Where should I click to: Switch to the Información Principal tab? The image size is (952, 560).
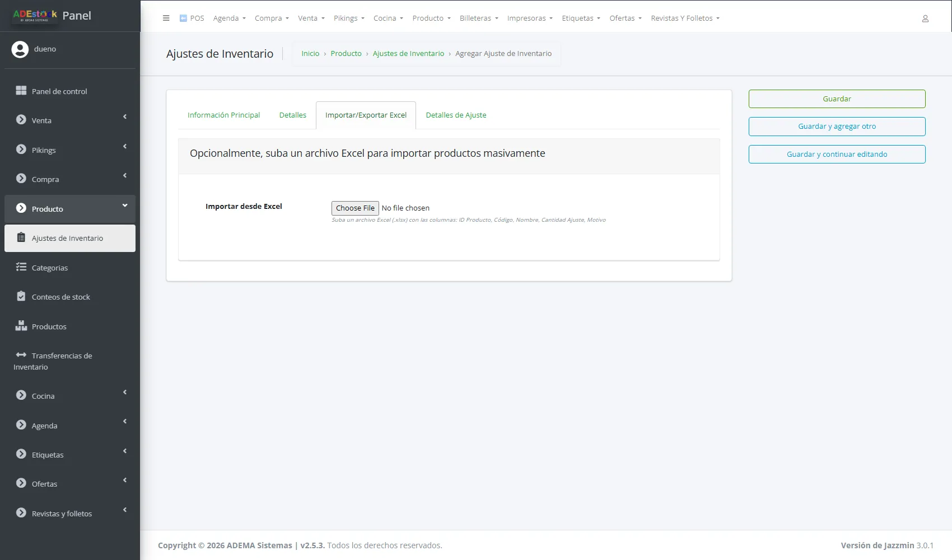point(223,115)
